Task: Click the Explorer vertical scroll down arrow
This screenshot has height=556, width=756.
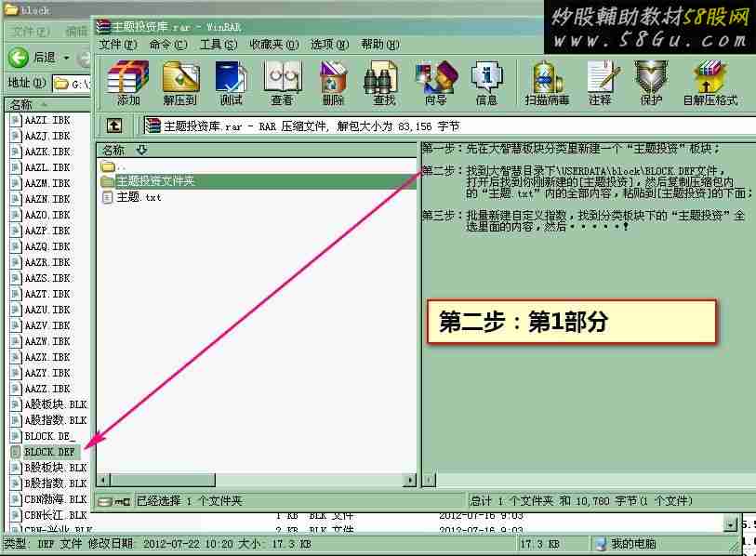Action: click(731, 524)
